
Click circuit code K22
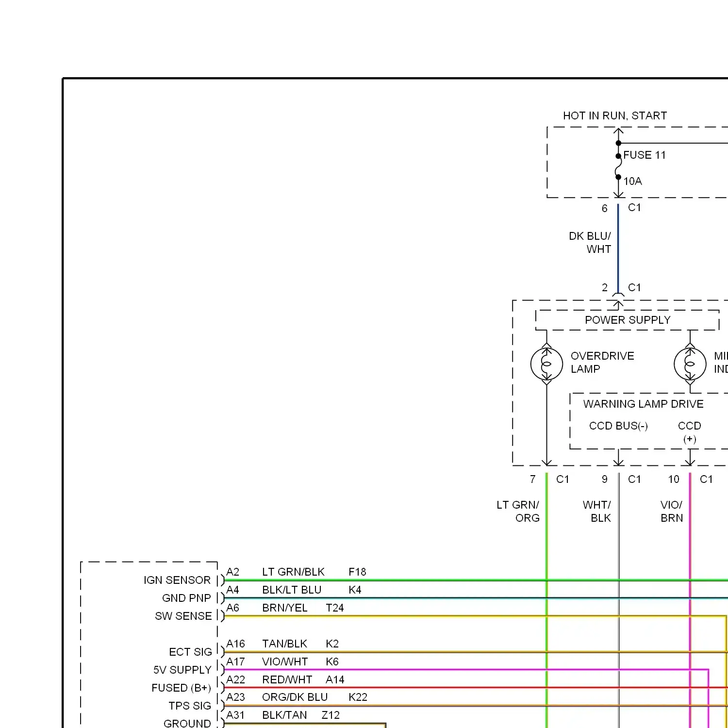point(358,697)
